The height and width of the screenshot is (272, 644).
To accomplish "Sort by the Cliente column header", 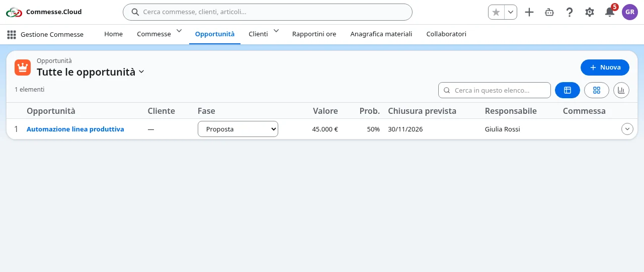I will [x=162, y=111].
